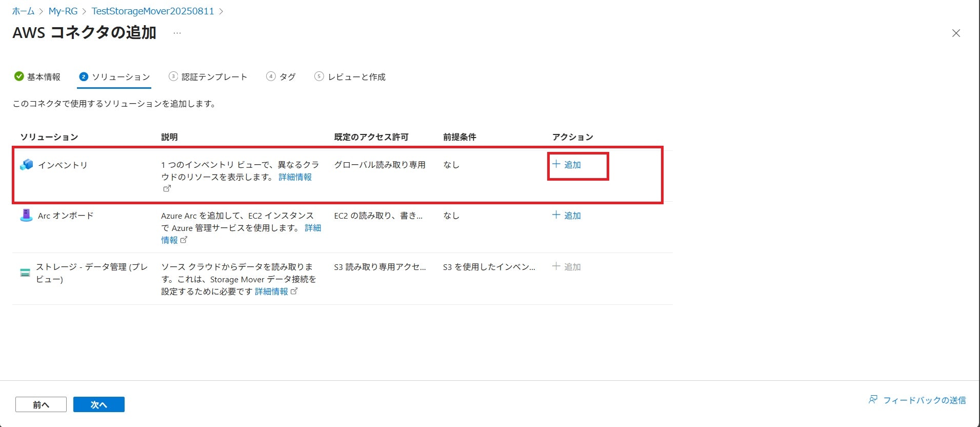
Task: Click the ソリューション column header
Action: (x=49, y=137)
